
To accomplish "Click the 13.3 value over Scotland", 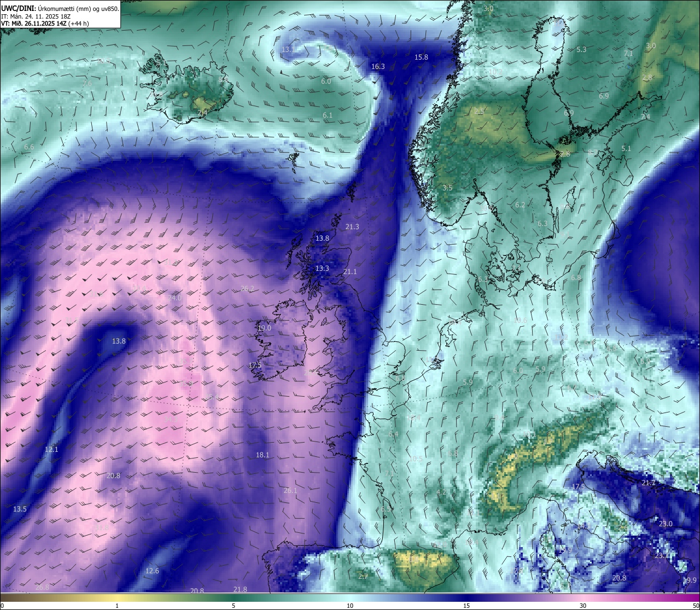I will coord(322,269).
